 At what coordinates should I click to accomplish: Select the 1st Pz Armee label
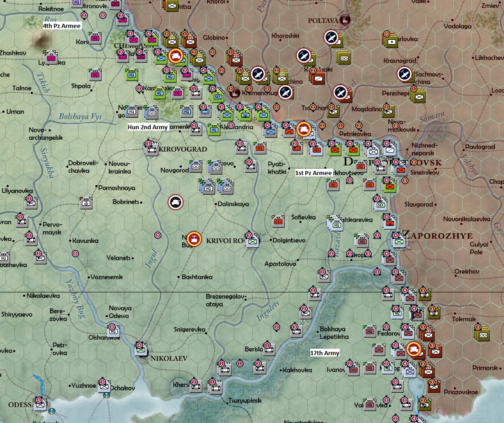tap(314, 173)
